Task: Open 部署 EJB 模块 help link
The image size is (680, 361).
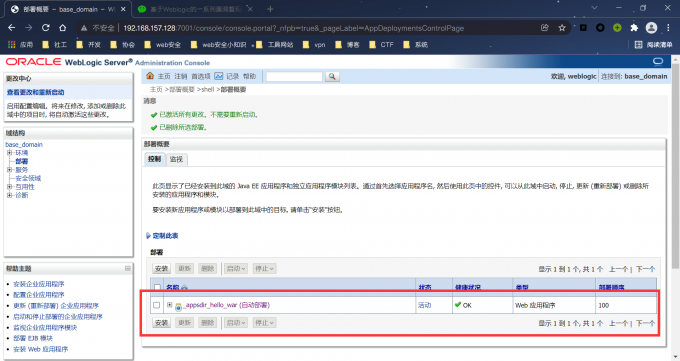Action: tap(33, 338)
